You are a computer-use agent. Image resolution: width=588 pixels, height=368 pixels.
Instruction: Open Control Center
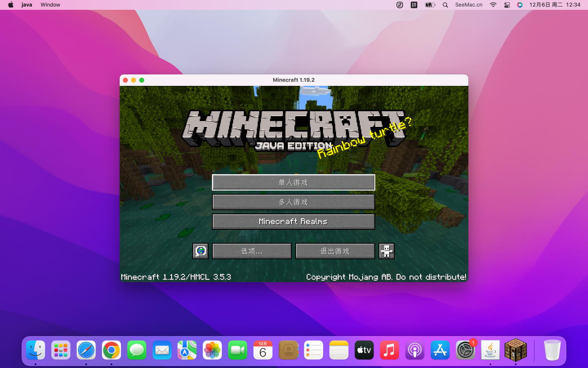[507, 5]
